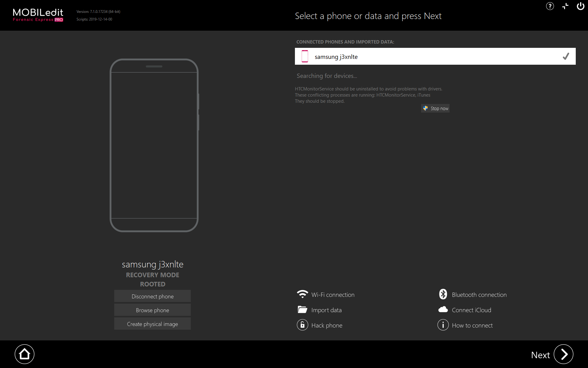
Task: Click the MOBILedit Forensic Express logo
Action: tap(38, 15)
